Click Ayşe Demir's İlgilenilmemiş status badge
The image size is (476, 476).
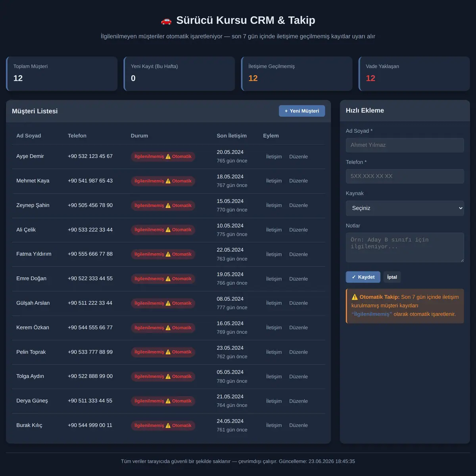tap(163, 157)
